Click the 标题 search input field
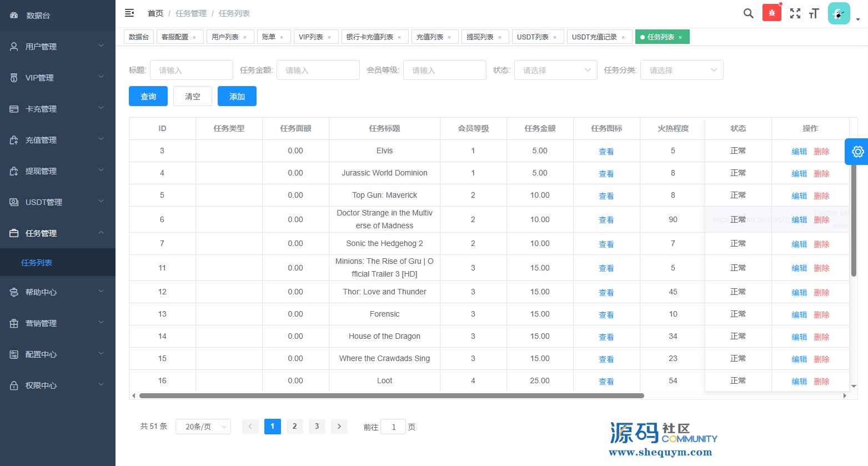 (x=191, y=70)
